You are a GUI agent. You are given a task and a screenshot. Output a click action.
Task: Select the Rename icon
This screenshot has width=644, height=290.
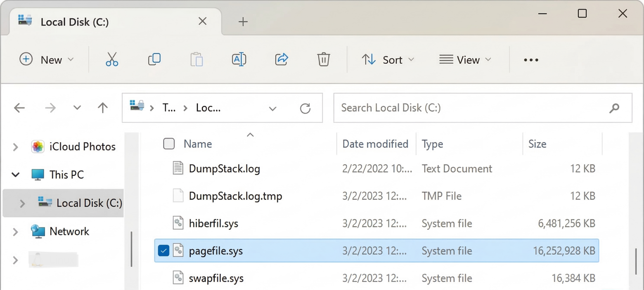239,59
